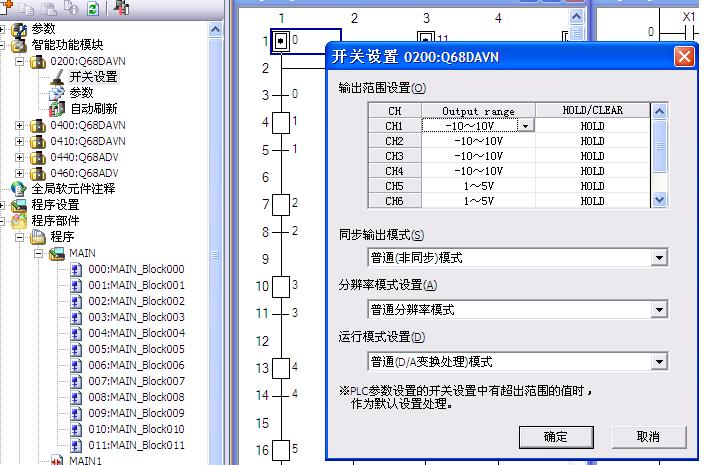Click the 0440:Q68ADV module icon
720x465 pixels.
[37, 156]
